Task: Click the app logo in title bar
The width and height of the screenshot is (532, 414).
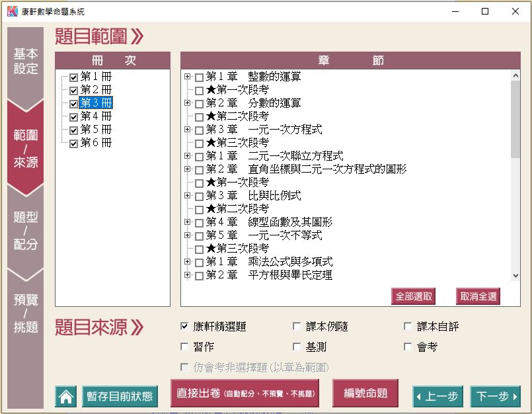Action: [x=11, y=11]
